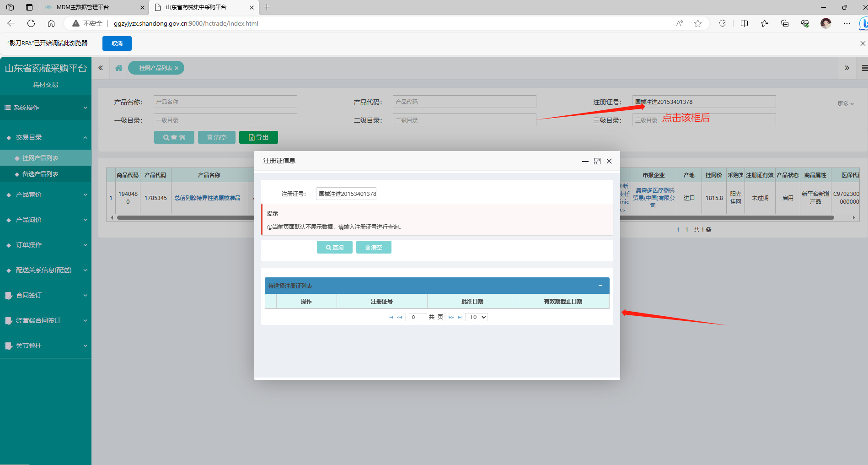868x465 pixels.
Task: Click the 取消 button on debug bar
Action: point(117,43)
